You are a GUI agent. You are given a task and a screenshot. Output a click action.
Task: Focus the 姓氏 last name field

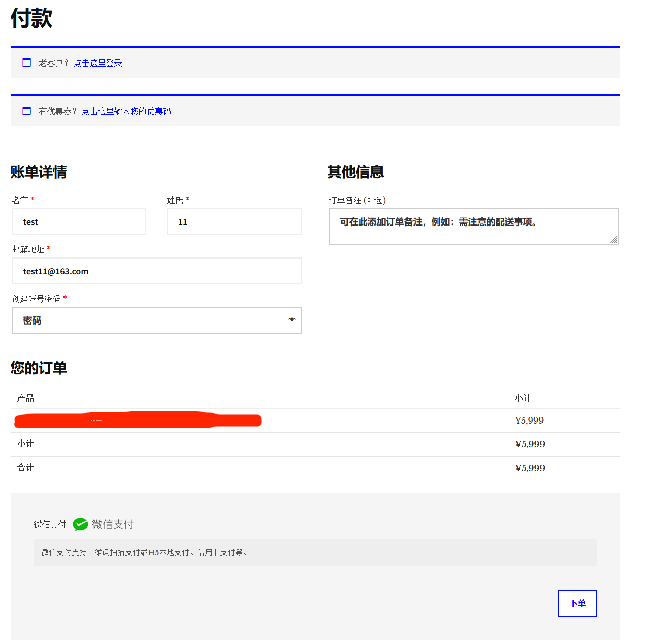pos(234,222)
